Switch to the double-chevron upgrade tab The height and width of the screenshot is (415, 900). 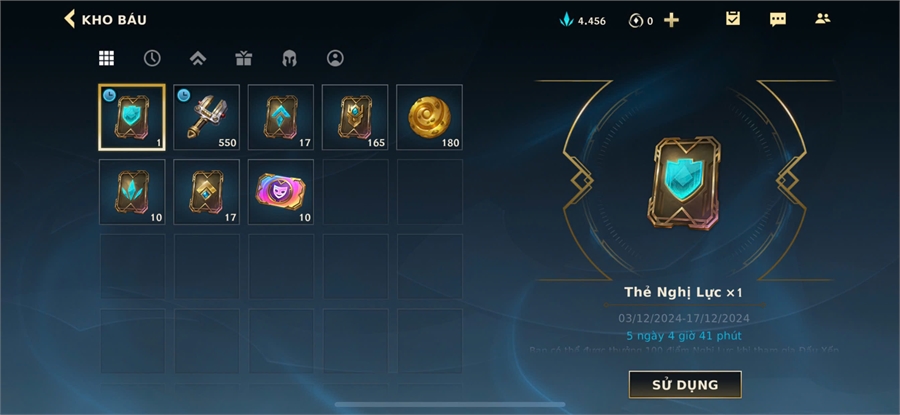[x=198, y=58]
